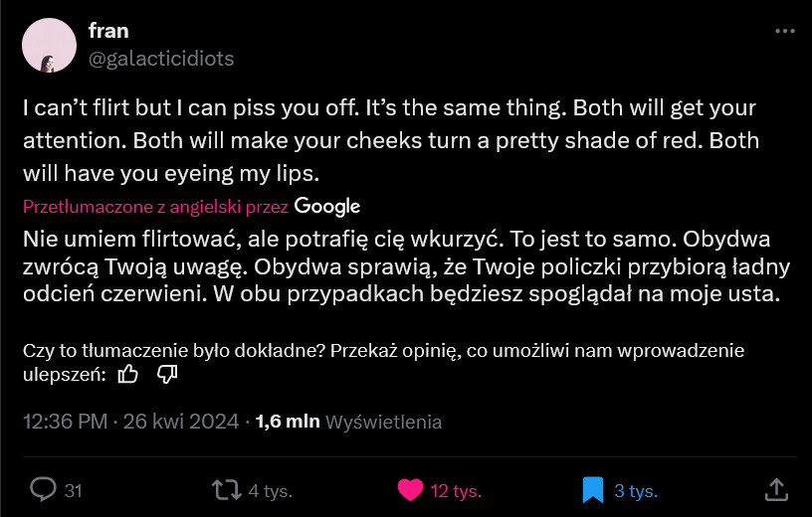Click the reply speech bubble icon

coord(43,489)
